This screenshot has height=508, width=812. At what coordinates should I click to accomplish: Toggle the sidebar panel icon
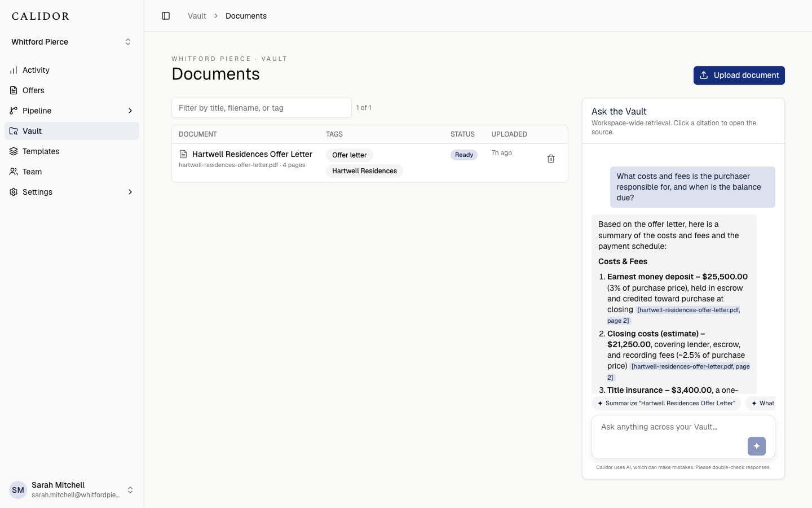166,16
